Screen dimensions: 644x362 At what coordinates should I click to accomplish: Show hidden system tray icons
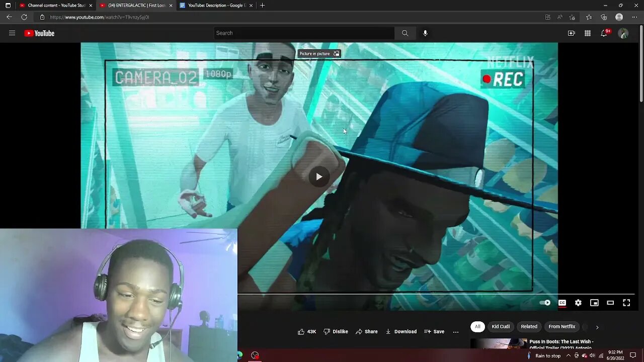[569, 355]
